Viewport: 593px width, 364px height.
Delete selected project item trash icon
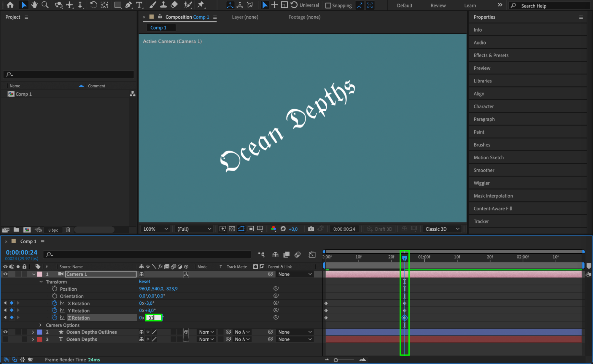pos(68,230)
